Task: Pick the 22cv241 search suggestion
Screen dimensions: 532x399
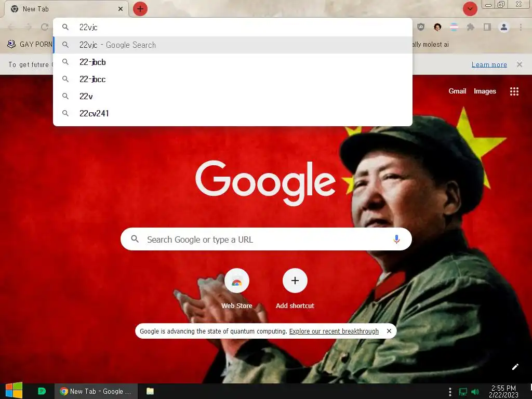Action: tap(233, 113)
